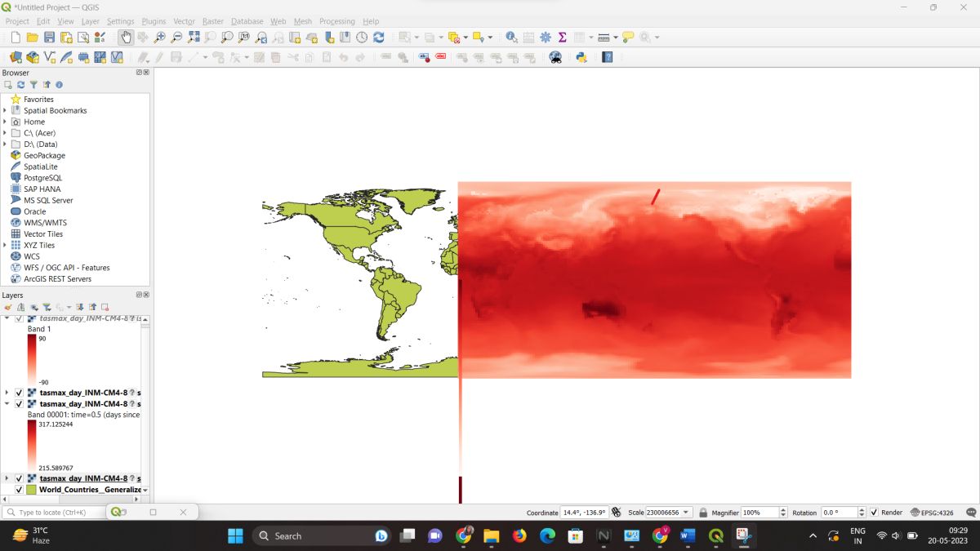
Task: Click the World_Countries layer green color swatch
Action: (31, 490)
